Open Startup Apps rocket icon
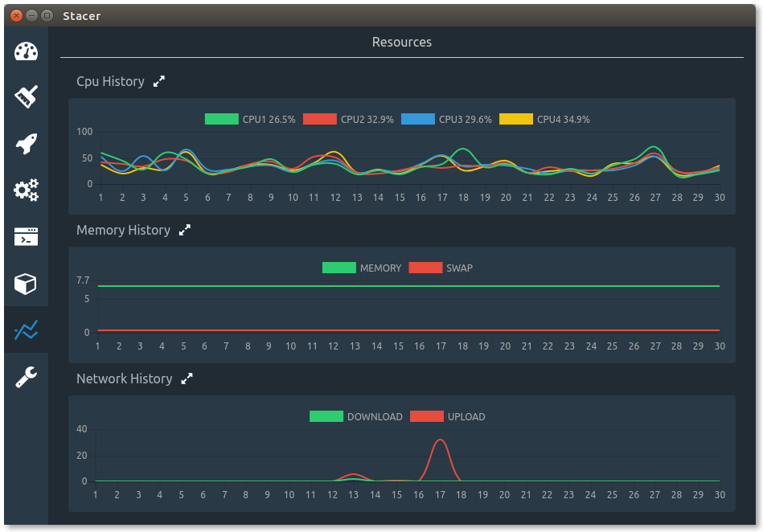 coord(27,144)
